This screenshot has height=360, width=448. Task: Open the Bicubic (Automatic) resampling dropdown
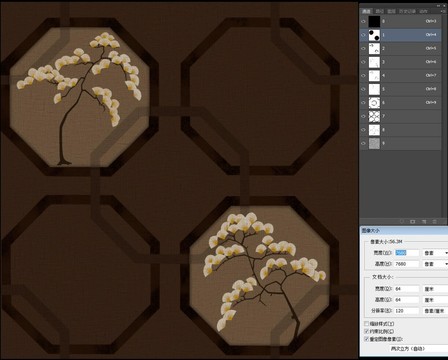coord(419,349)
